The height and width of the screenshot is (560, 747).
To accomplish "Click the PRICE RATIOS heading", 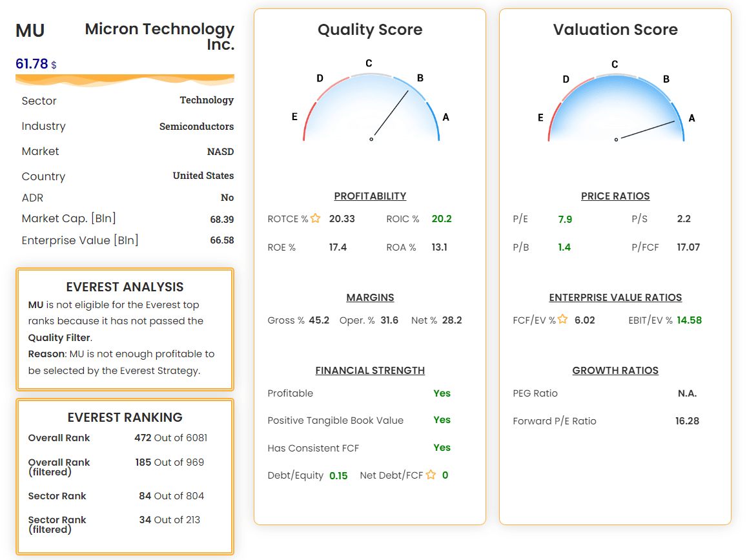I will coord(615,196).
